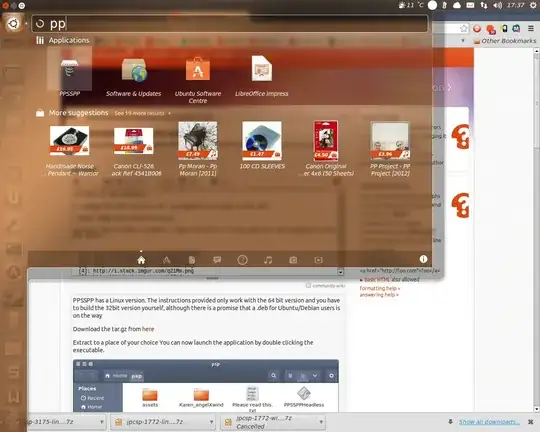Open the system session gear menu
The height and width of the screenshot is (432, 540).
[x=532, y=5]
